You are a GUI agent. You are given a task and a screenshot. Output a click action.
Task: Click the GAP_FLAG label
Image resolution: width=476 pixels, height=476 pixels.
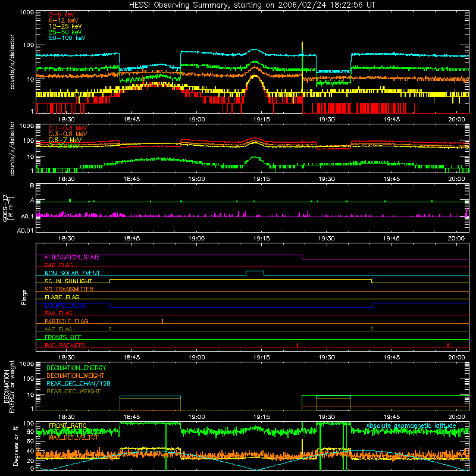click(x=58, y=265)
